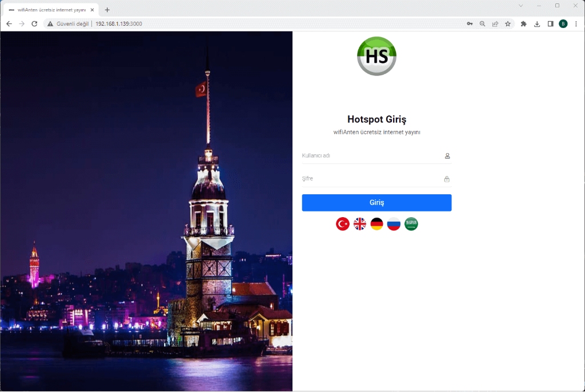This screenshot has height=392, width=585.
Task: Switch language using the British flag
Action: (x=359, y=223)
